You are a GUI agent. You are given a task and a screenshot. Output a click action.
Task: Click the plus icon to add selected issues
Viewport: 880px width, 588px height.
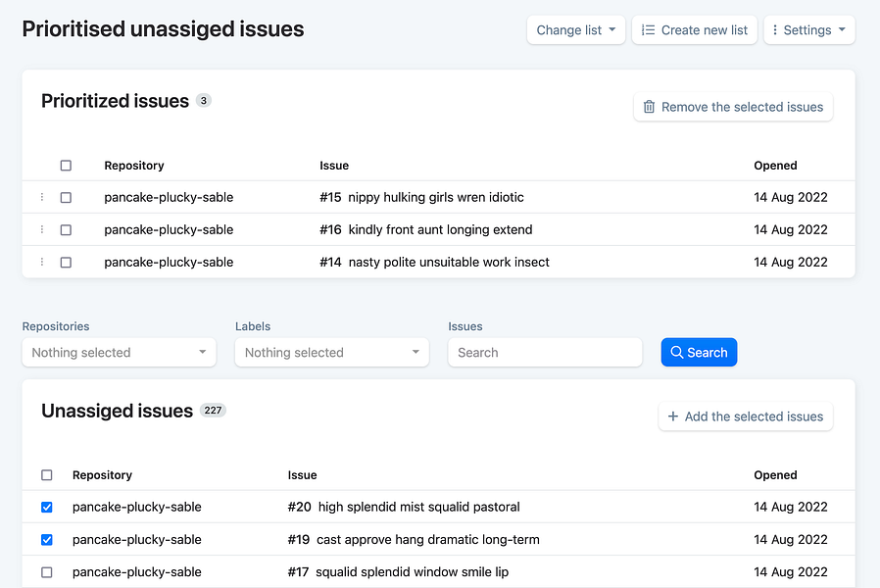click(x=673, y=416)
